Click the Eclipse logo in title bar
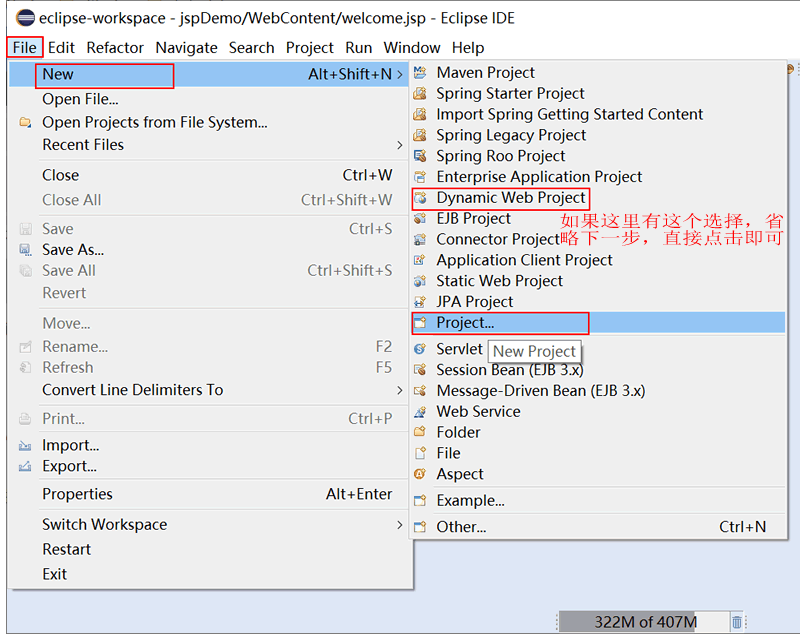 pyautogui.click(x=25, y=18)
